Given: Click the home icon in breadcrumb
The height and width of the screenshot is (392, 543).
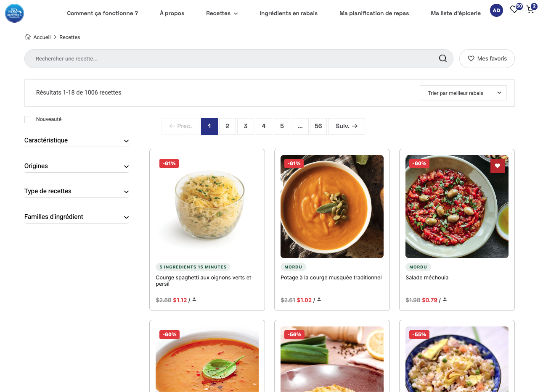Looking at the screenshot, I should pos(28,37).
